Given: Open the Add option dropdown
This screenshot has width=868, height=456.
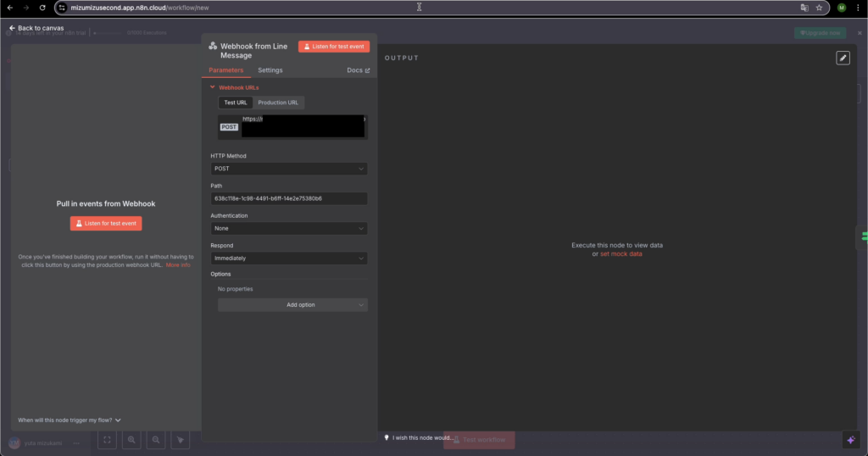Looking at the screenshot, I should pyautogui.click(x=292, y=305).
